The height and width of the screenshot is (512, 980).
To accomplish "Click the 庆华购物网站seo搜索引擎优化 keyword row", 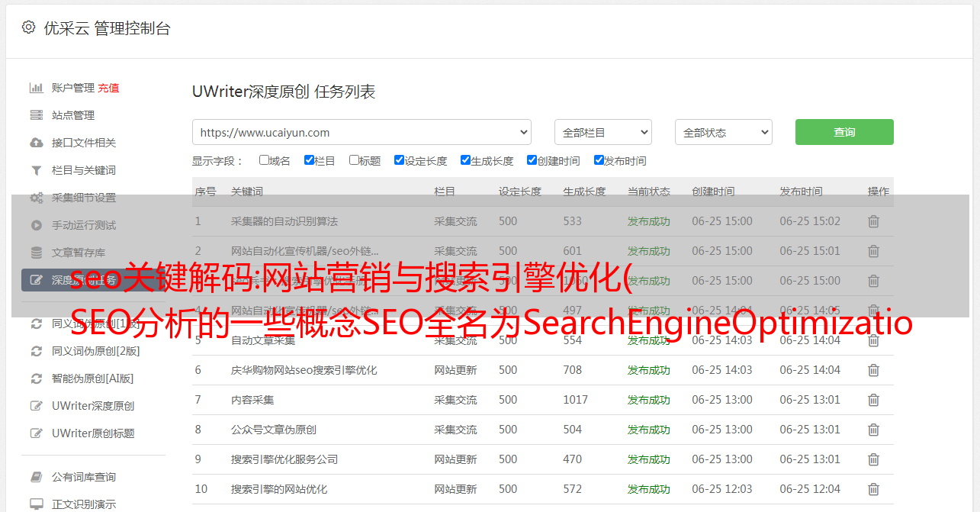I will 304,370.
